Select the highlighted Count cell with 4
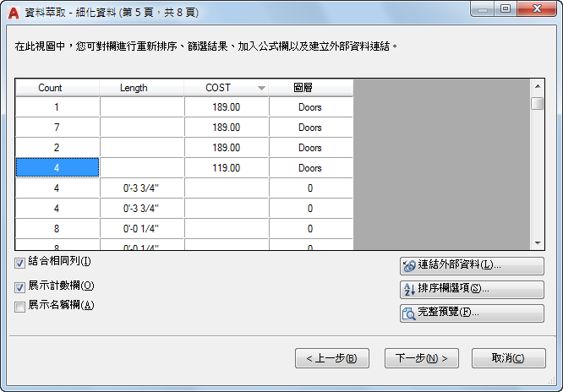This screenshot has height=392, width=563. point(57,167)
